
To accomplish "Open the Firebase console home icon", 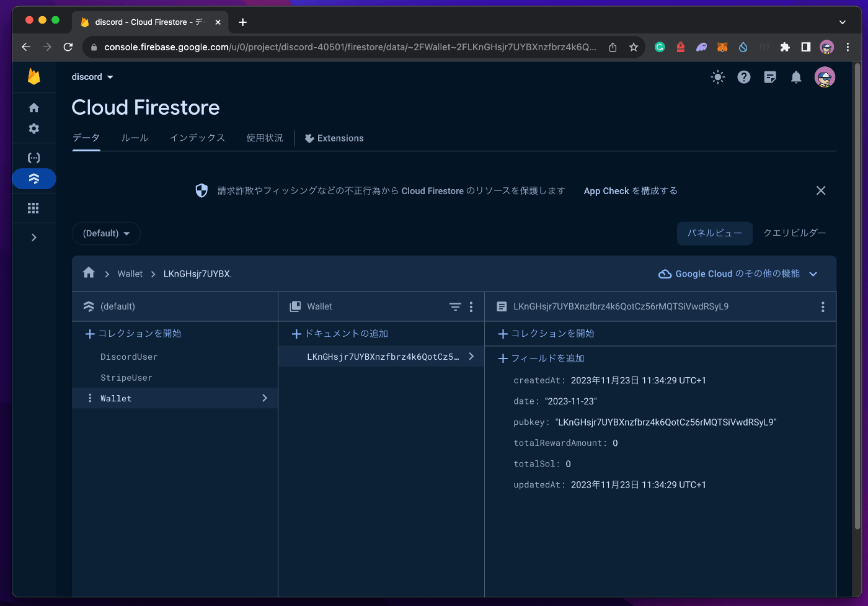I will tap(34, 107).
